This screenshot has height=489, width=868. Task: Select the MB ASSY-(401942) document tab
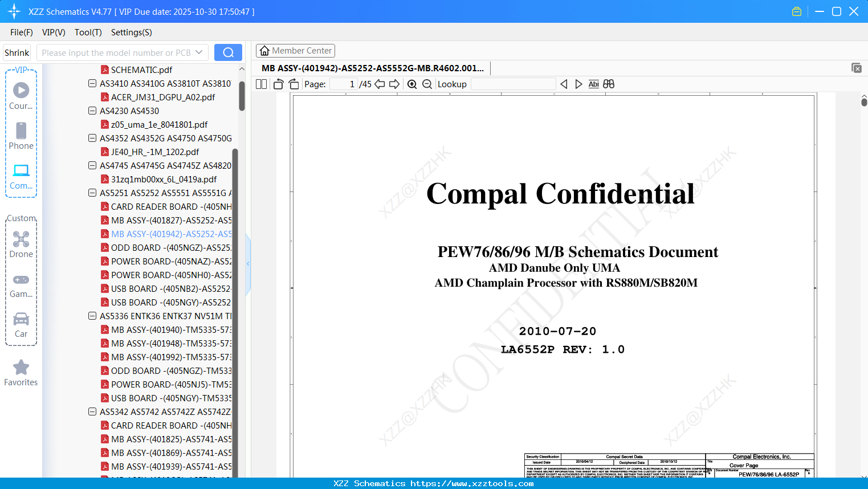click(373, 68)
